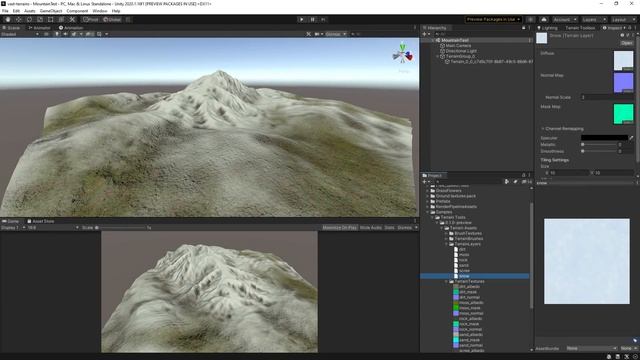Click the Stats button in Game view
This screenshot has width=640, height=360.
(389, 227)
